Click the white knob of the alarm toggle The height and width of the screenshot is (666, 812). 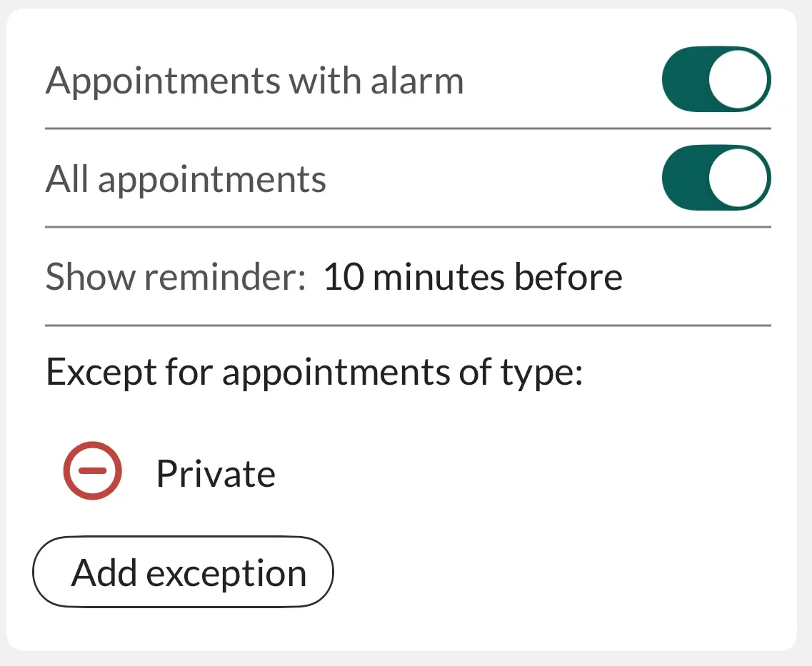[739, 79]
